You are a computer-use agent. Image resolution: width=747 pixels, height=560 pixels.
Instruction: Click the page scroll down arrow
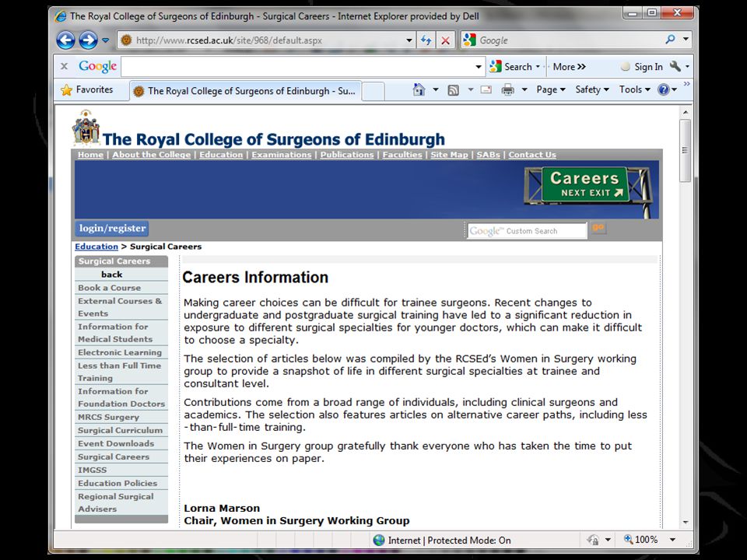(x=686, y=523)
